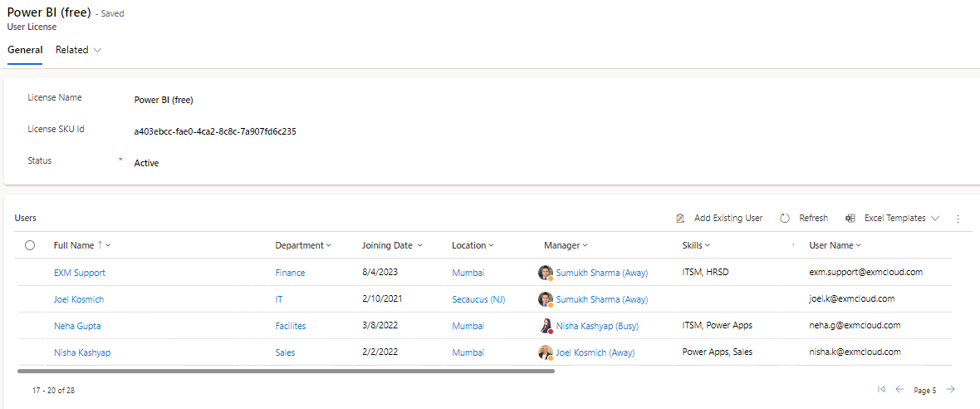Go to next page arrow
Viewport: 980px width, 409px height.
pyautogui.click(x=951, y=389)
